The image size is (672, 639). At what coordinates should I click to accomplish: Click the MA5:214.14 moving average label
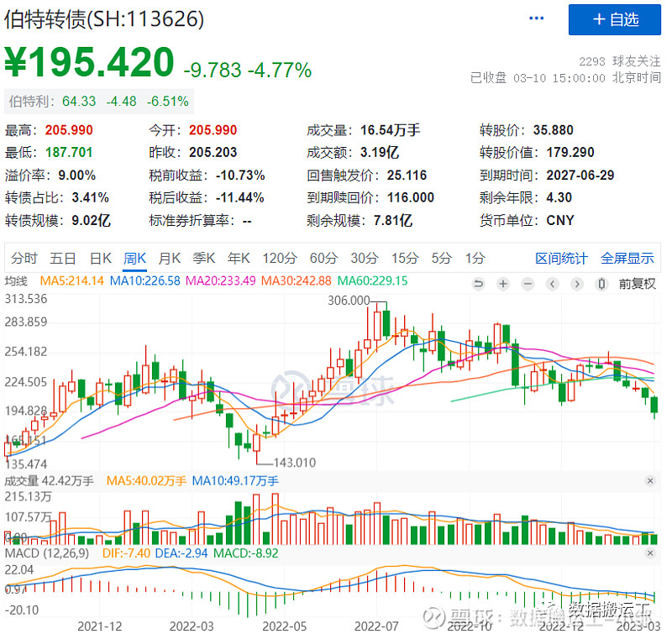[71, 281]
